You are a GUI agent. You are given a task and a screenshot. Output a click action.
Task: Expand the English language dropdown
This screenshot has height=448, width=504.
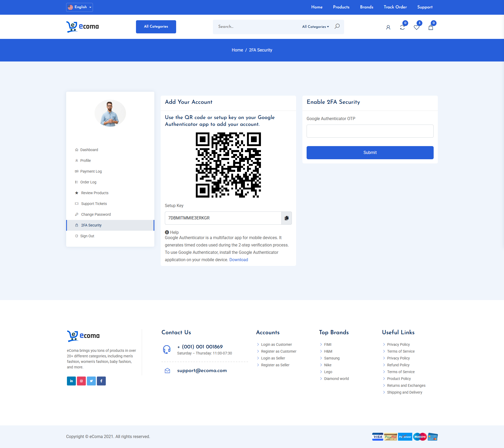click(80, 7)
